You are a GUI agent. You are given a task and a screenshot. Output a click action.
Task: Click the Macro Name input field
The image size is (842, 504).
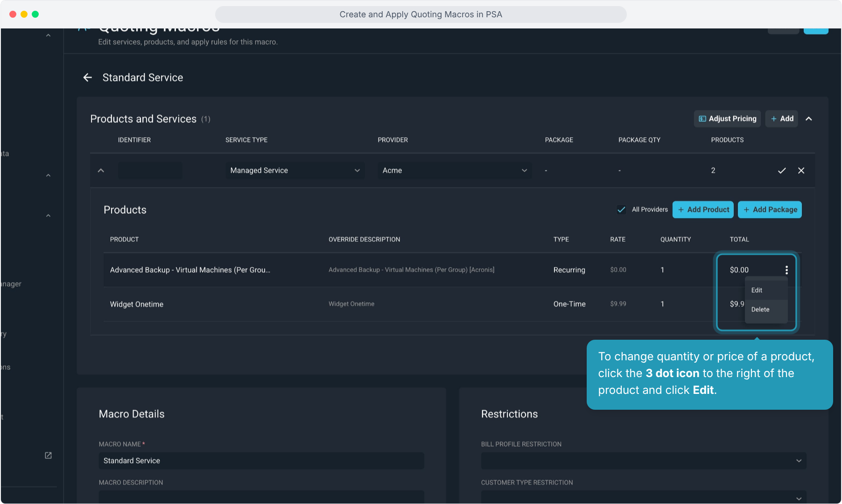click(261, 461)
